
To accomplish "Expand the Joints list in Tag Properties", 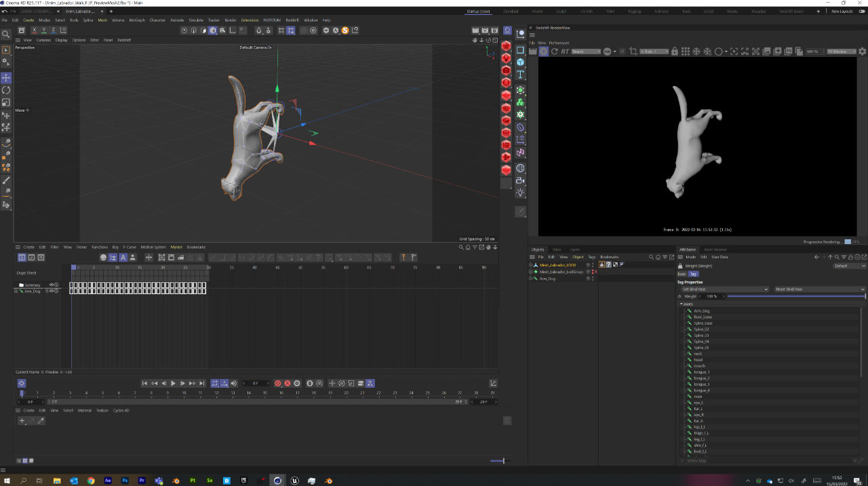I will point(681,304).
